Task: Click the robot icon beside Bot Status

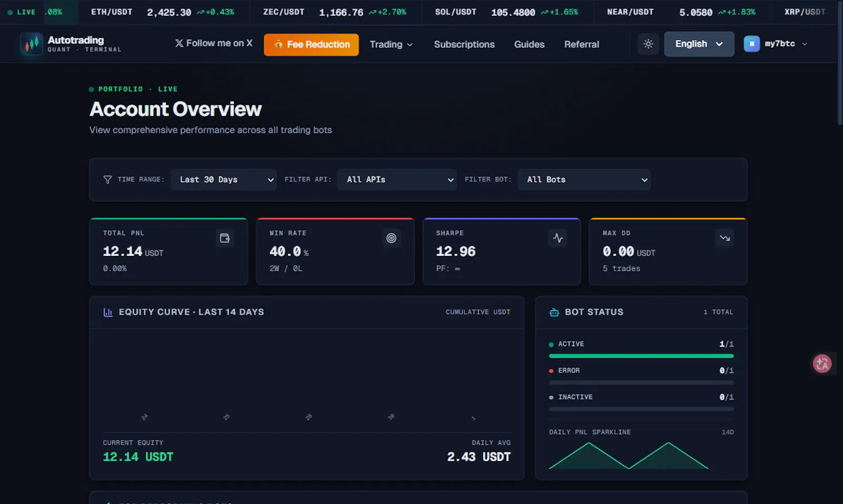Action: tap(554, 312)
